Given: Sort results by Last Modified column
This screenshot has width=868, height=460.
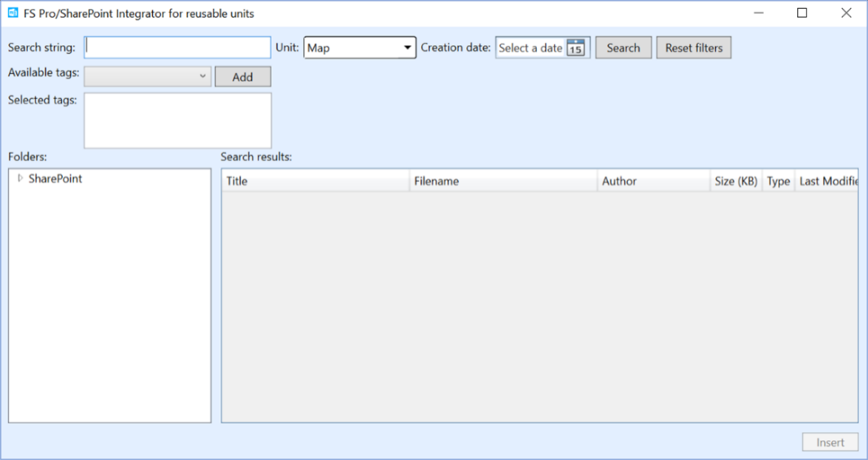Looking at the screenshot, I should 827,180.
